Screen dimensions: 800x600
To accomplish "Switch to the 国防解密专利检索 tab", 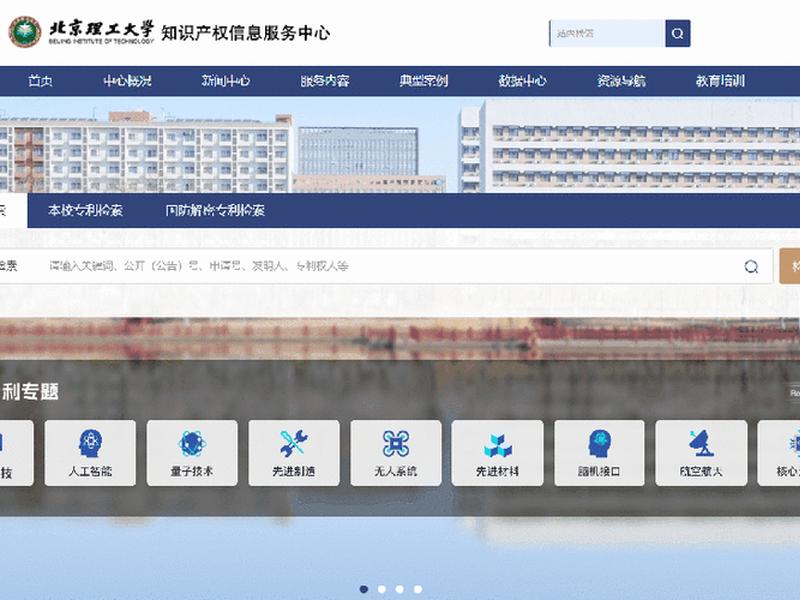I will 215,210.
